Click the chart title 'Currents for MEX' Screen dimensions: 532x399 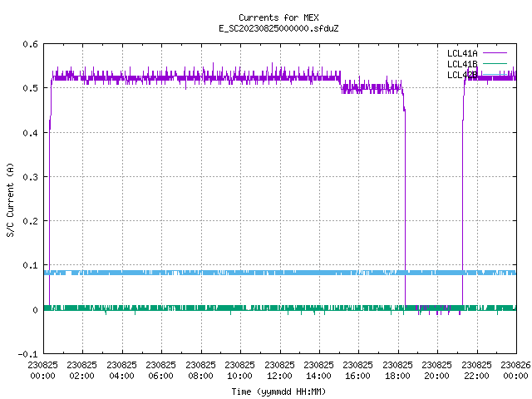click(278, 17)
